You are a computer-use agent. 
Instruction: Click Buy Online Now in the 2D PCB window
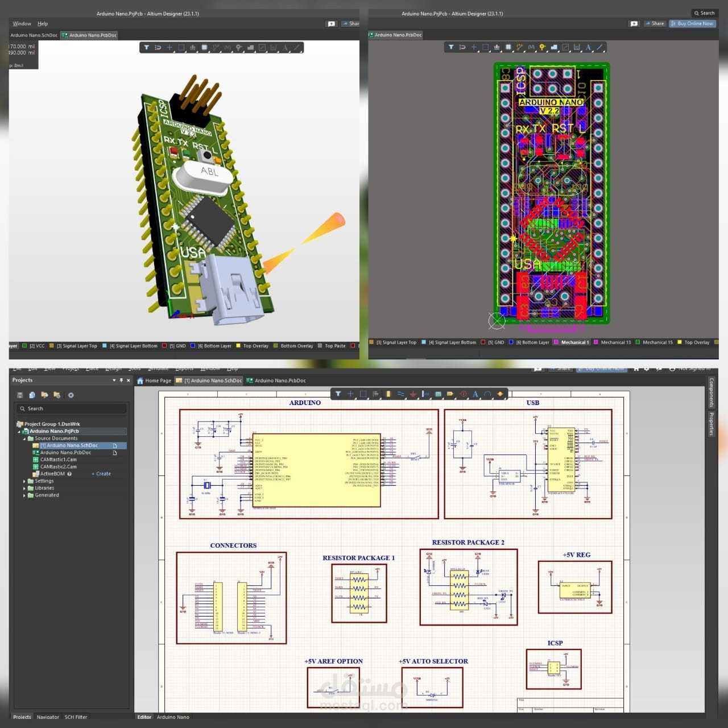pyautogui.click(x=692, y=23)
